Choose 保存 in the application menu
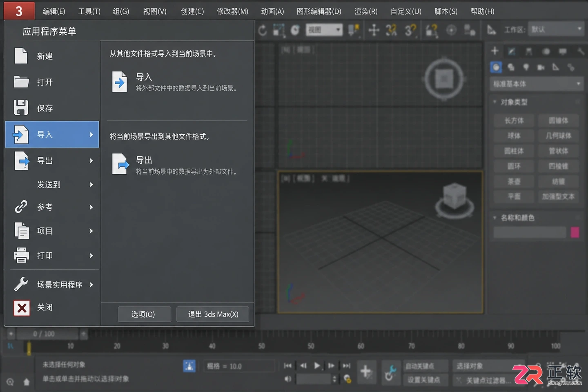The height and width of the screenshot is (392, 588). [x=52, y=108]
